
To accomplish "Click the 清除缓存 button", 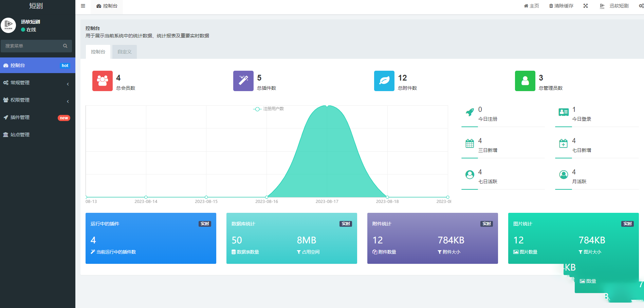I will [561, 6].
